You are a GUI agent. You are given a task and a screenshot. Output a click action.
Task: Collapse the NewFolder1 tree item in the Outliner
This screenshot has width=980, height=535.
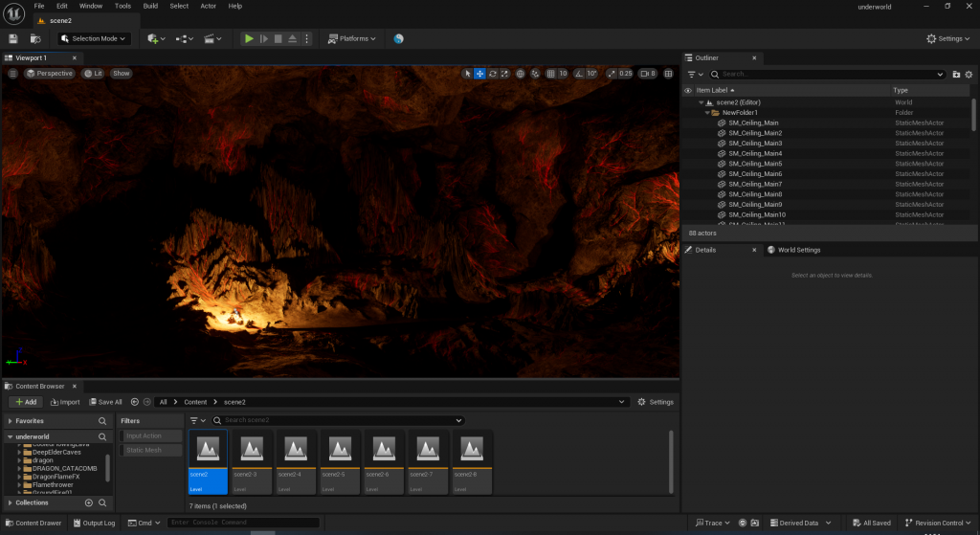pos(707,112)
